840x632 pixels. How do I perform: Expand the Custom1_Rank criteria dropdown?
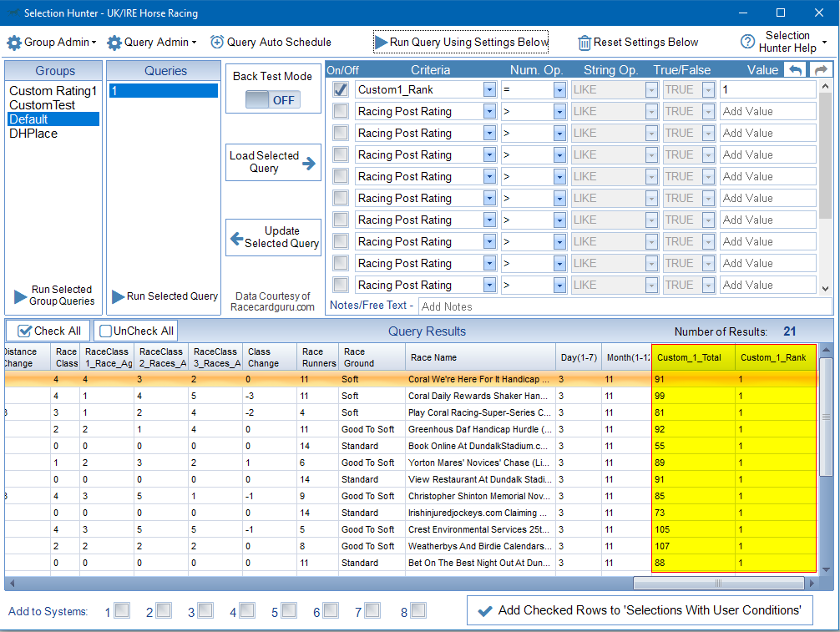click(x=489, y=89)
